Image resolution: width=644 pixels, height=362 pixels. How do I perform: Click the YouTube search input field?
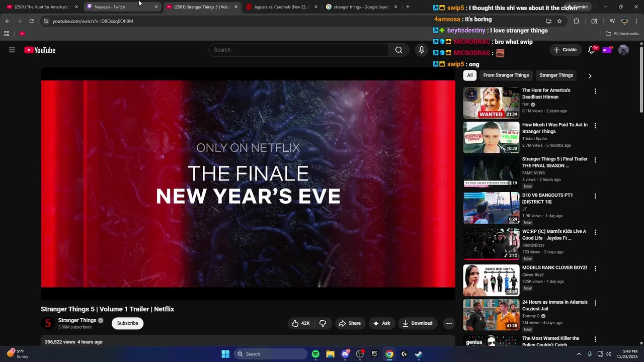point(298,50)
